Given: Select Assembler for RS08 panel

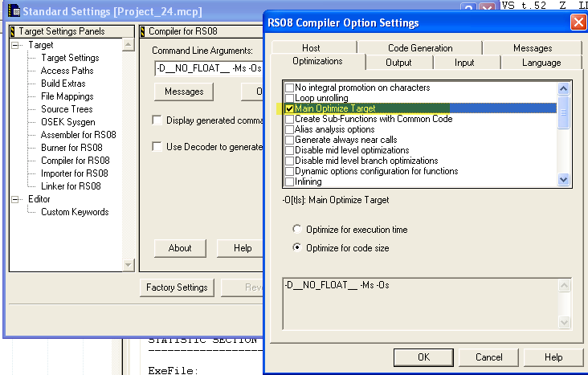Looking at the screenshot, I should pyautogui.click(x=79, y=135).
